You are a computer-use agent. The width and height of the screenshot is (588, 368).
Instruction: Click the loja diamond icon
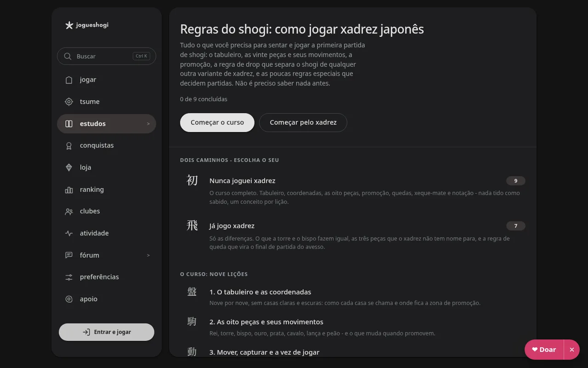point(69,167)
